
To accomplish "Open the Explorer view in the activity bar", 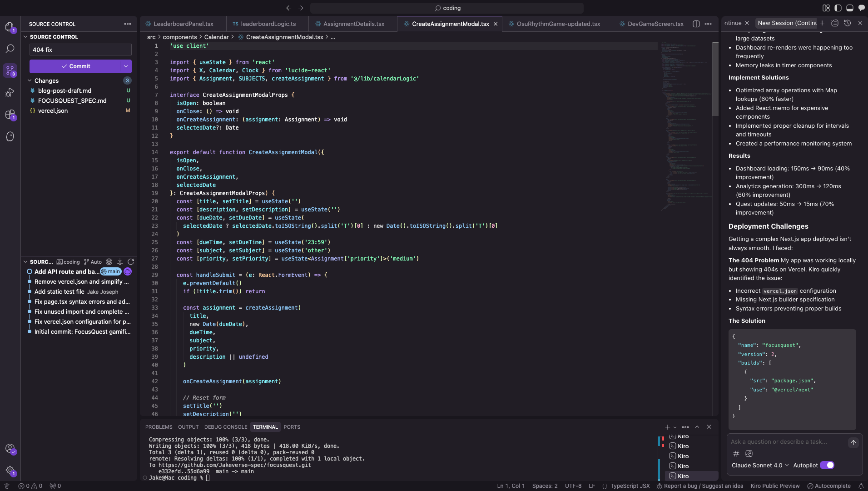I will [x=10, y=27].
